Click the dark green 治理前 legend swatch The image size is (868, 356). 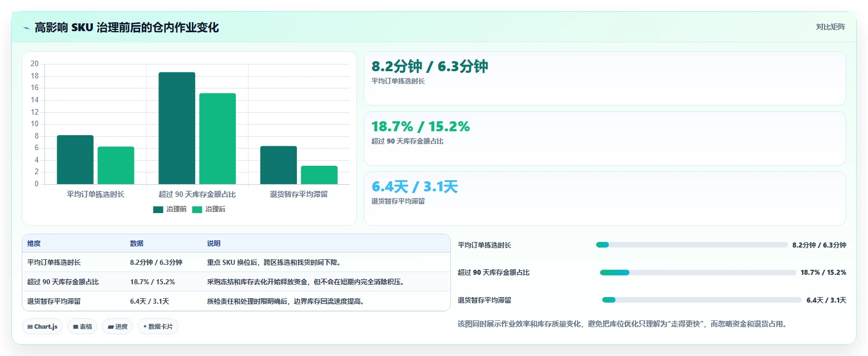point(158,210)
